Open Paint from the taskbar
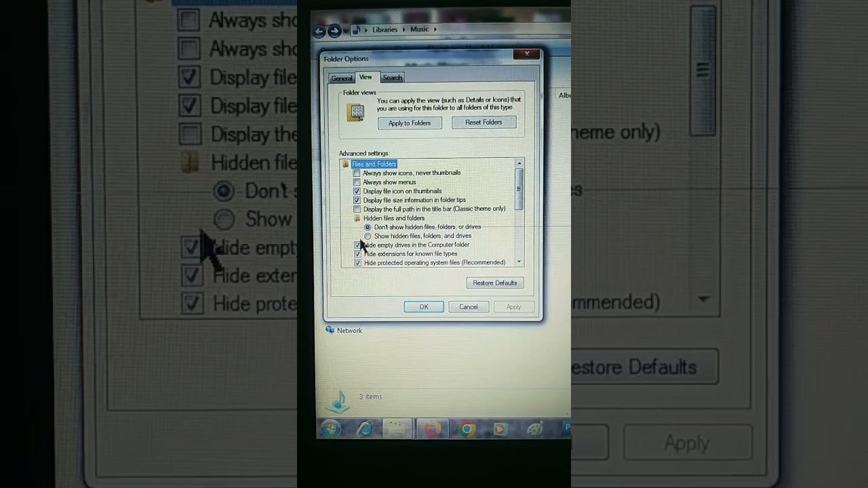 coord(535,429)
